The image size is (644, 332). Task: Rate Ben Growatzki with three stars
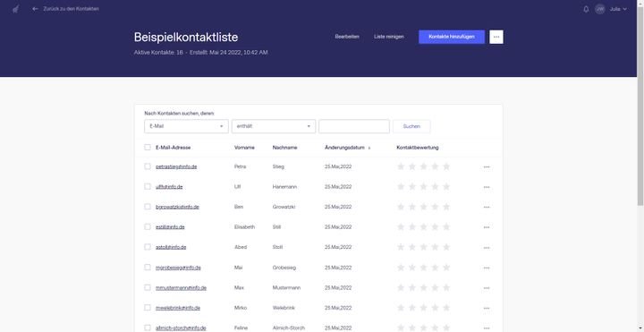tap(423, 207)
